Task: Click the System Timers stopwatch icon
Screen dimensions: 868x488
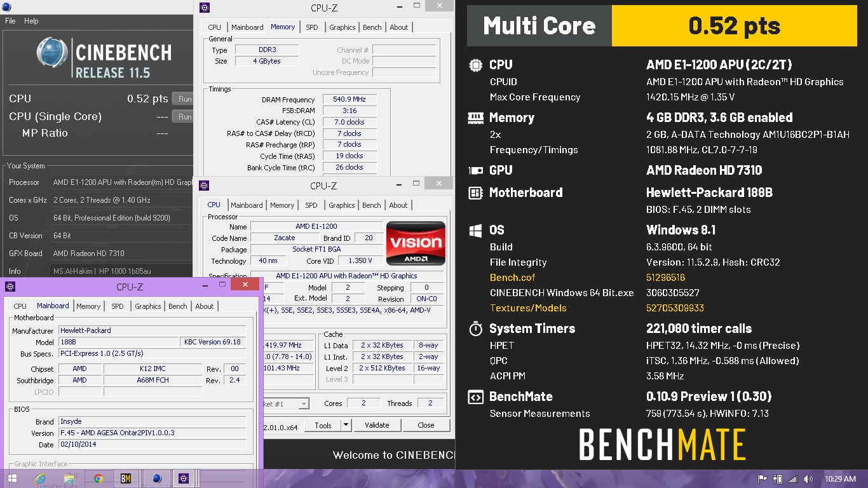Action: tap(475, 329)
